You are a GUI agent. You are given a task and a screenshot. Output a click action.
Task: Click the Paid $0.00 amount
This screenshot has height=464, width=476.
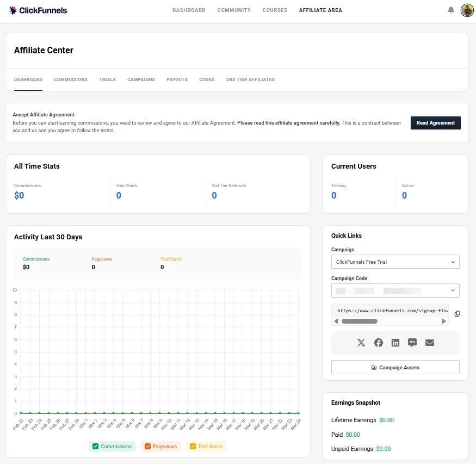(x=353, y=435)
